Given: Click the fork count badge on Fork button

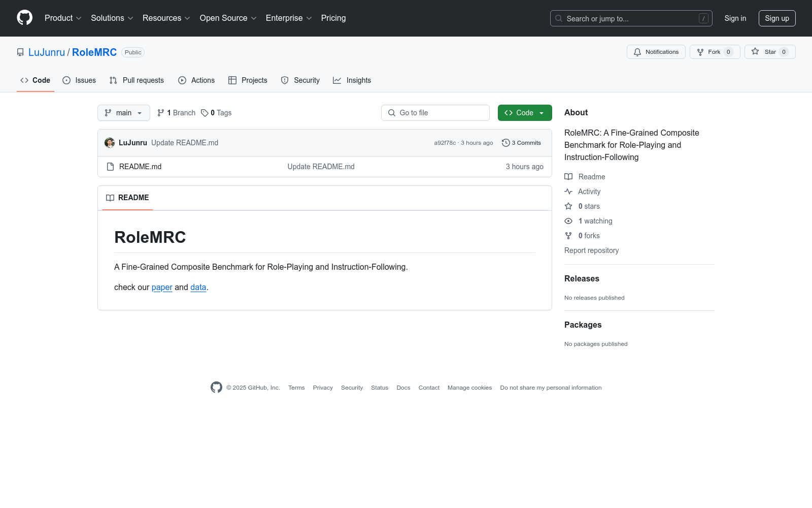Looking at the screenshot, I should pos(728,52).
